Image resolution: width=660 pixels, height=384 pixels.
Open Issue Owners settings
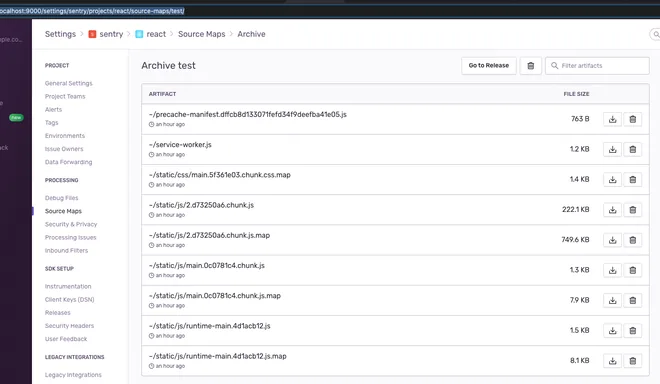tap(64, 149)
